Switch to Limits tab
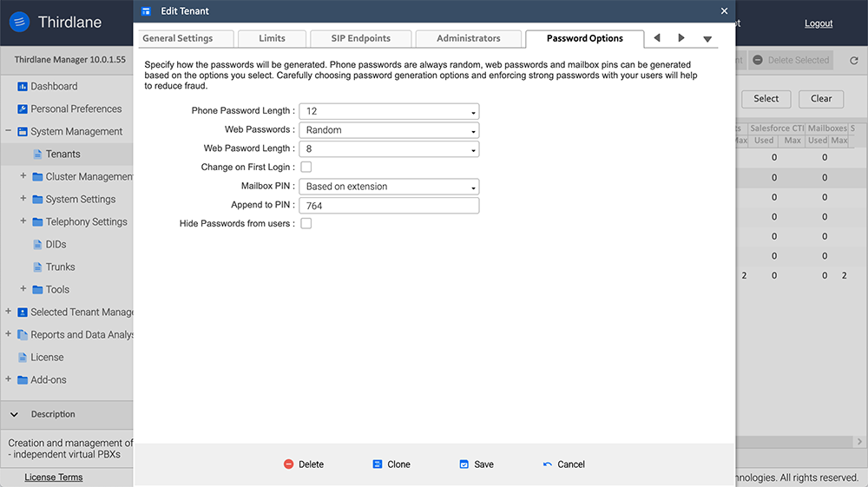868x487 pixels. (x=272, y=39)
